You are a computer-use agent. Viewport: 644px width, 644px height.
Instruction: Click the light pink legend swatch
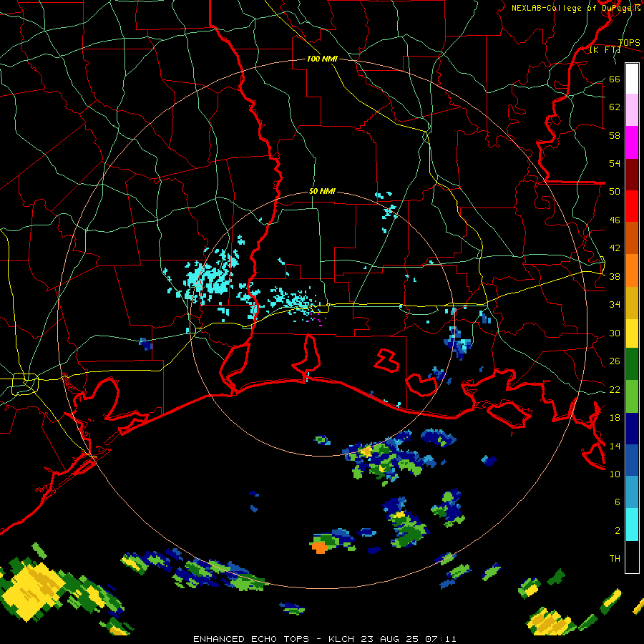point(632,109)
